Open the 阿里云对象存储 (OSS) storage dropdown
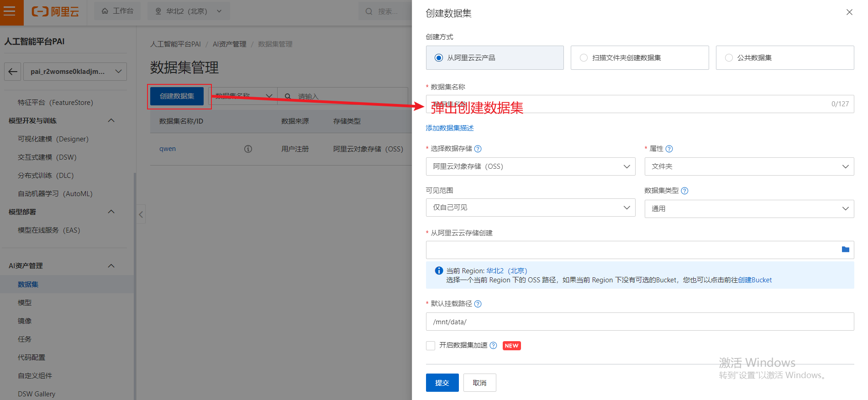Viewport: 868px width, 400px height. click(x=530, y=166)
